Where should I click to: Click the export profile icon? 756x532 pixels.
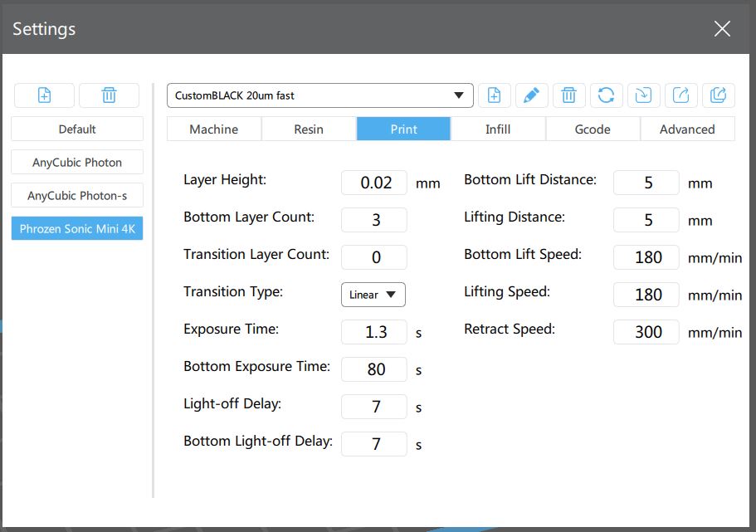point(680,95)
